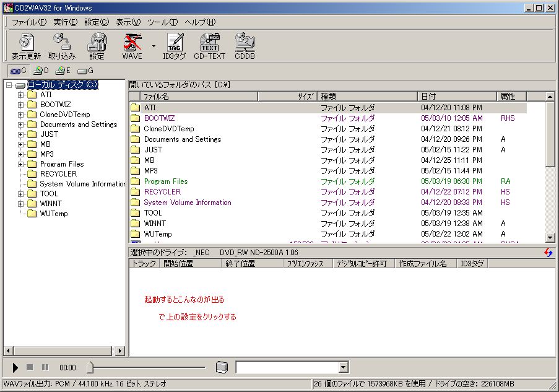559x392 pixels.
Task: Open dropdown arrow next to WAVE icon
Action: point(154,46)
